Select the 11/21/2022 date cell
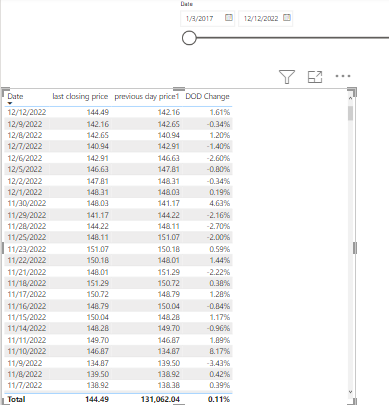 coord(27,272)
